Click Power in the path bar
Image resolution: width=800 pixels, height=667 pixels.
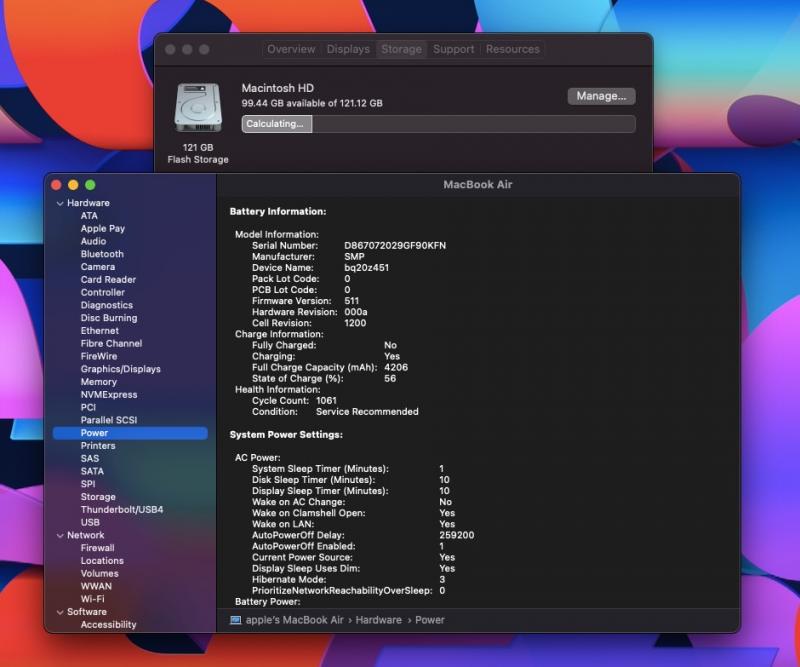(430, 620)
